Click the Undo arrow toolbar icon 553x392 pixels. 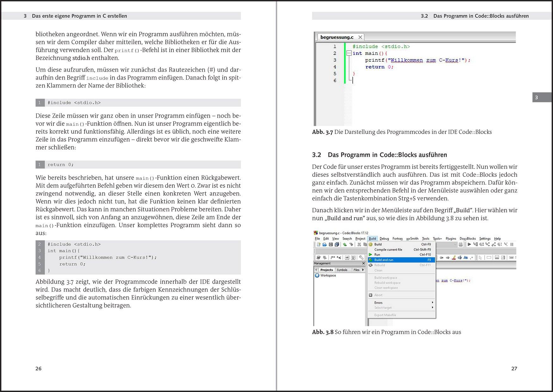click(x=345, y=244)
